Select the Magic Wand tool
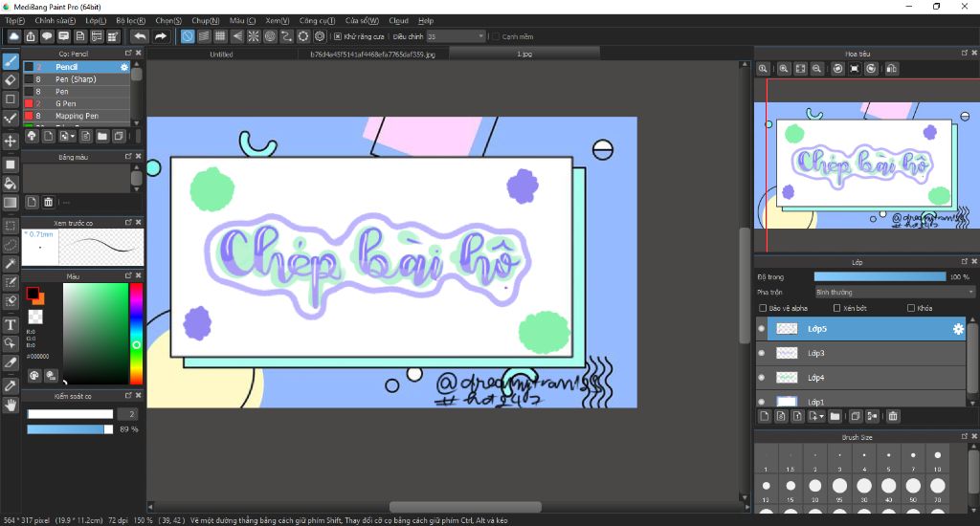The image size is (980, 526). coord(10,264)
